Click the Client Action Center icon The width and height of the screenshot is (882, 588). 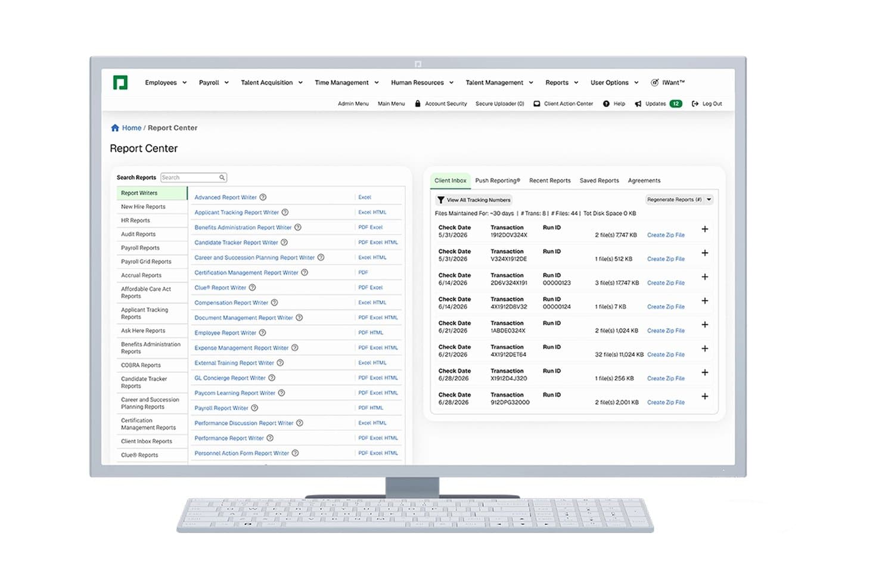(537, 104)
